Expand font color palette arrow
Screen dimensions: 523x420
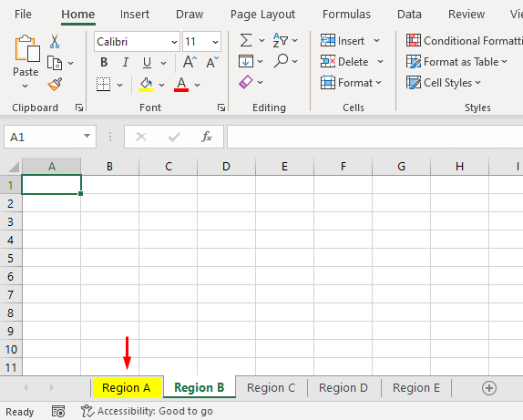click(198, 85)
